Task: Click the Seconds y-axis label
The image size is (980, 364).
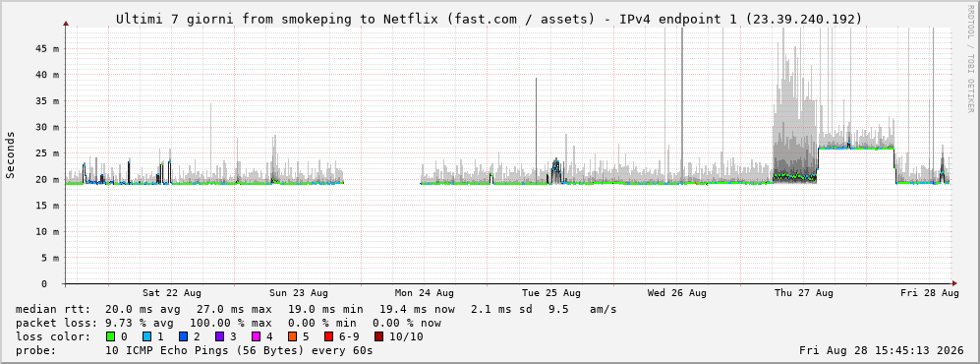Action: point(11,154)
